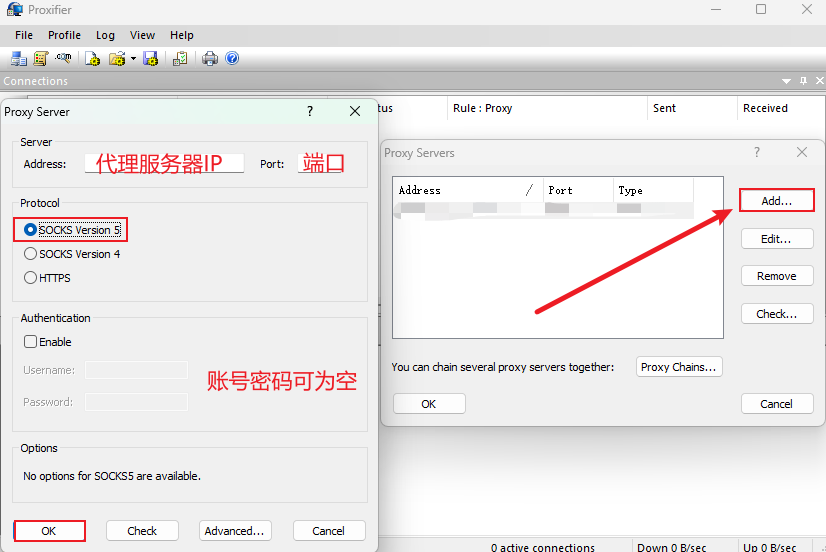Click Rule : Proxy column header

point(547,108)
